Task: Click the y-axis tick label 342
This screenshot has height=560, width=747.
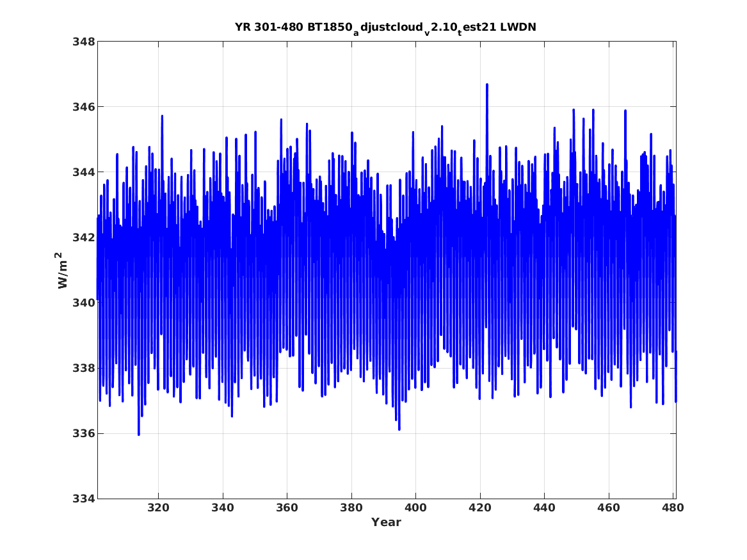Action: (x=83, y=237)
